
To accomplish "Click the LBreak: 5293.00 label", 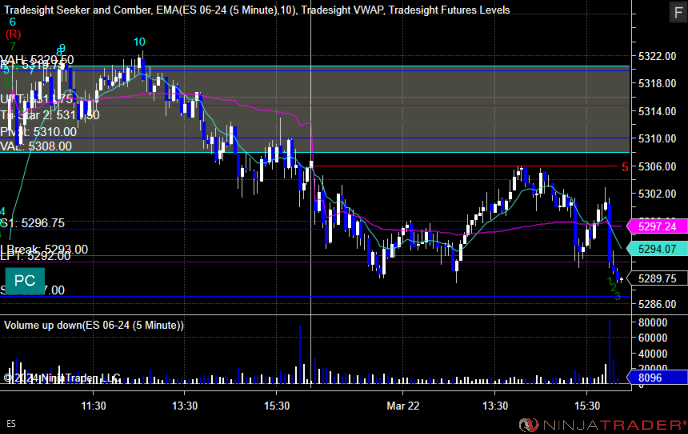I will pos(44,249).
